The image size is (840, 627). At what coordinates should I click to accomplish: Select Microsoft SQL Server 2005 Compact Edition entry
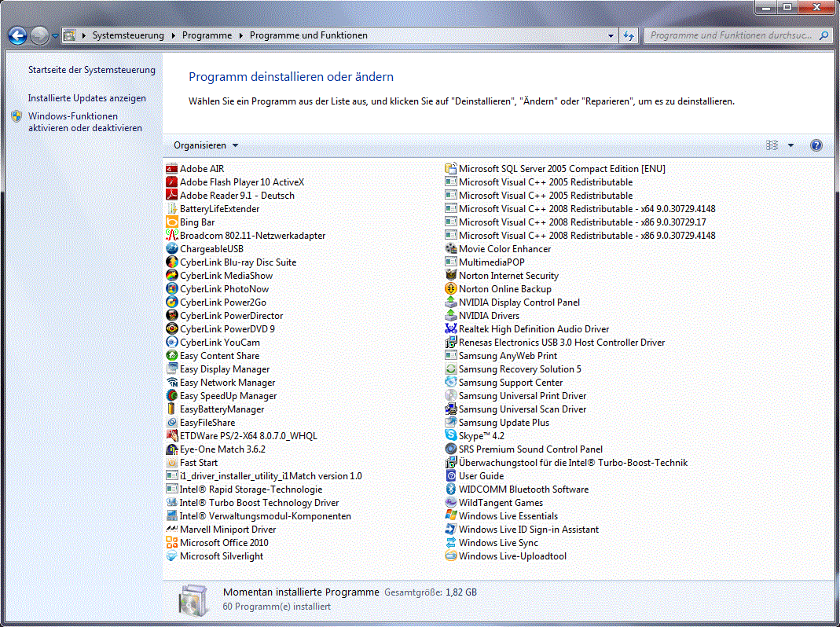pos(556,169)
